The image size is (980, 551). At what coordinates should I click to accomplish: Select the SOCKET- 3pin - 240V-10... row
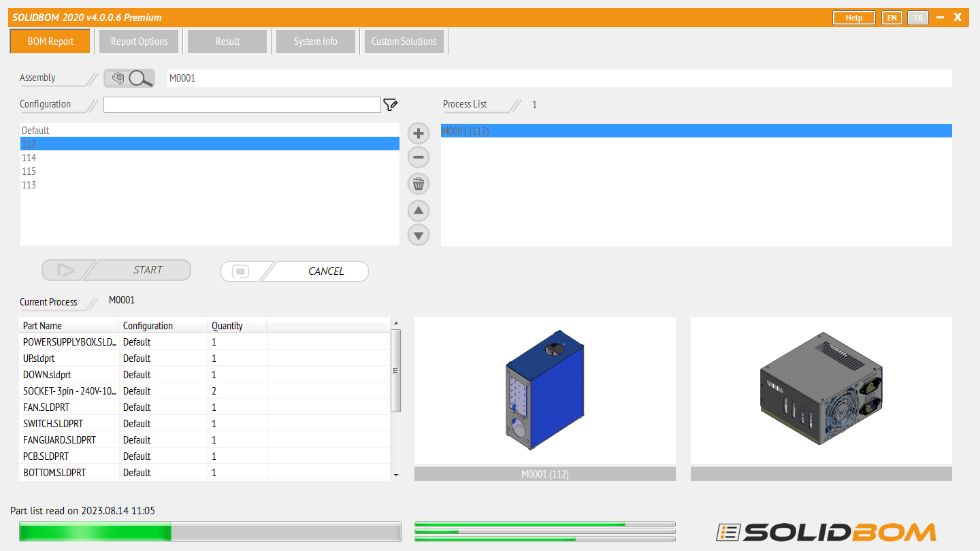(205, 391)
